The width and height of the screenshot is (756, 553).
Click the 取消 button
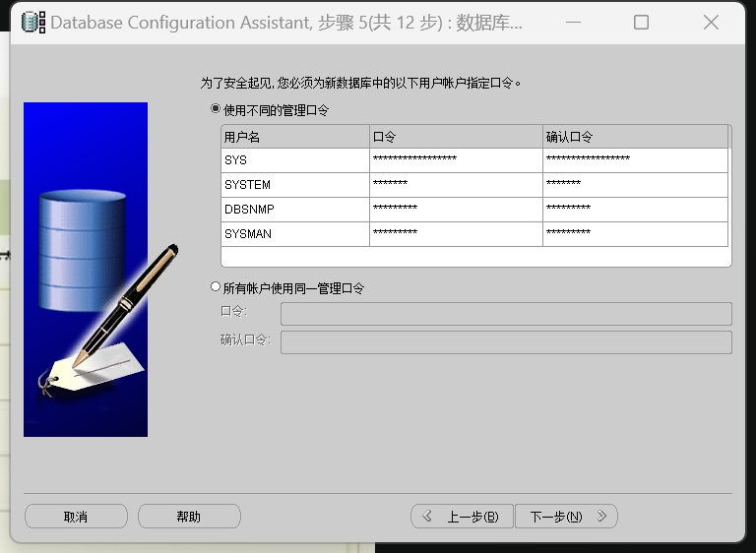click(x=76, y=517)
